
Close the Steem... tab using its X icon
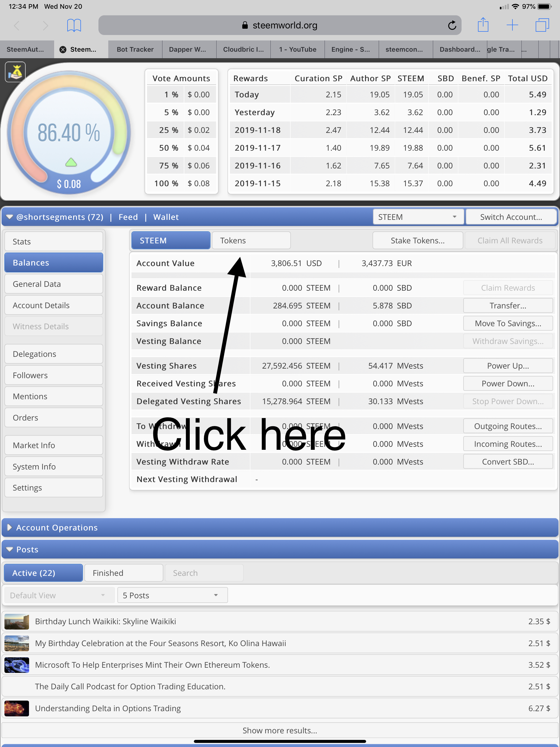coord(63,50)
